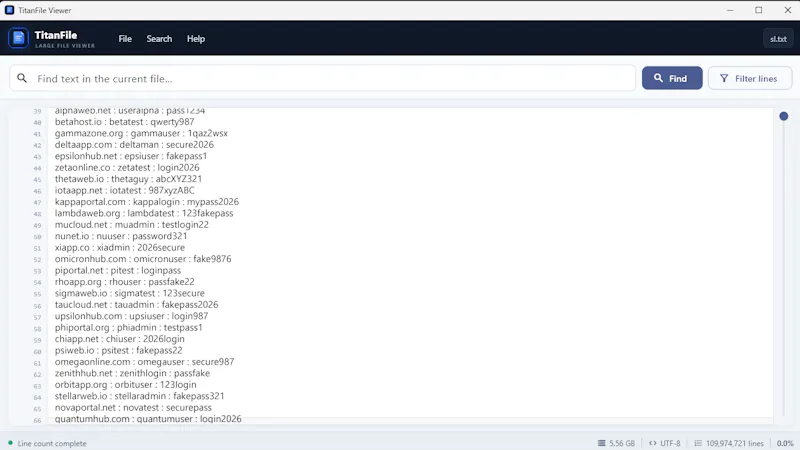The image size is (800, 450).
Task: Select line nunet.io : nuuser
Action: click(121, 236)
